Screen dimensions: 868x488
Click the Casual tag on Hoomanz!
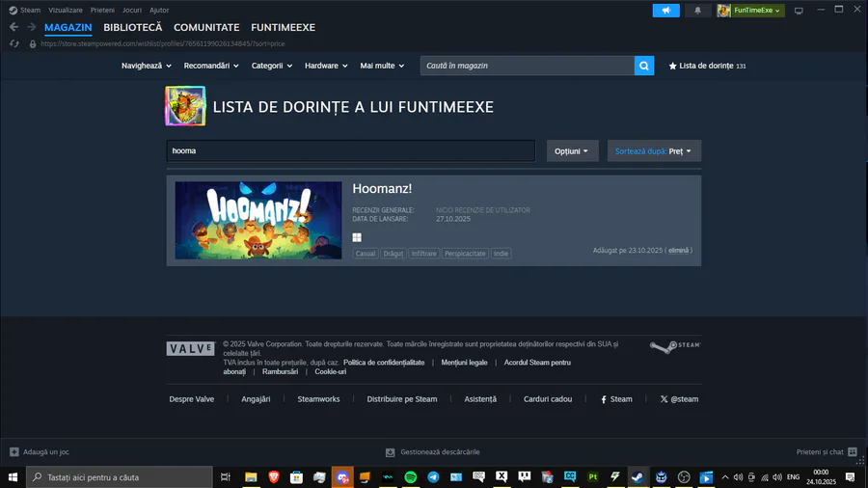coord(366,254)
